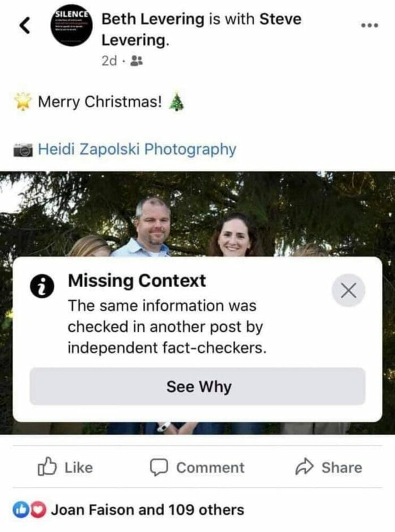The width and height of the screenshot is (395, 532).
Task: Open the Heidi Zapolski Photography link
Action: [137, 149]
